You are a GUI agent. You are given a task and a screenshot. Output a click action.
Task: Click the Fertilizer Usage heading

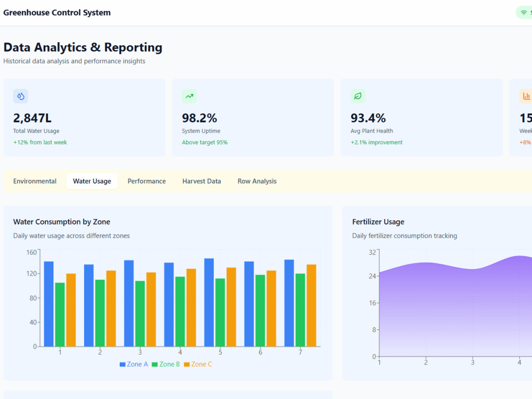(x=378, y=222)
